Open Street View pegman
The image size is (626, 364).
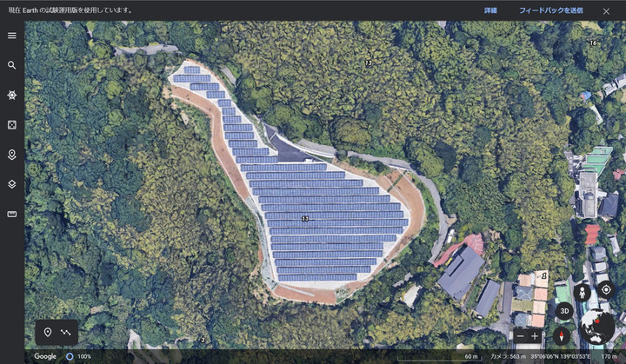click(x=582, y=294)
